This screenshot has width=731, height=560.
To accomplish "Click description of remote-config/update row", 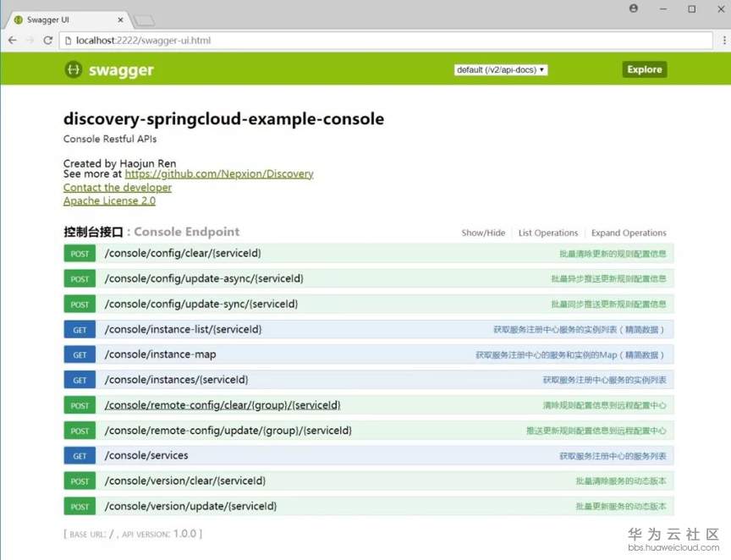I will [x=596, y=431].
